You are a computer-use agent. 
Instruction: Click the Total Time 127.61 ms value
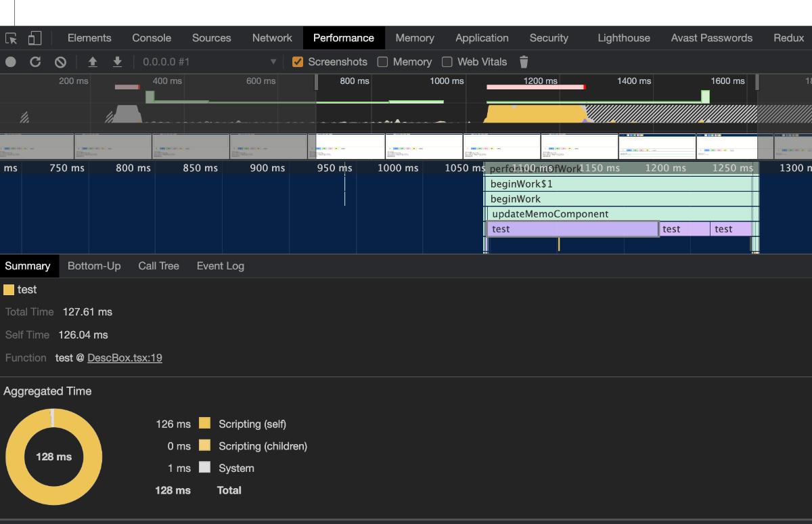87,312
